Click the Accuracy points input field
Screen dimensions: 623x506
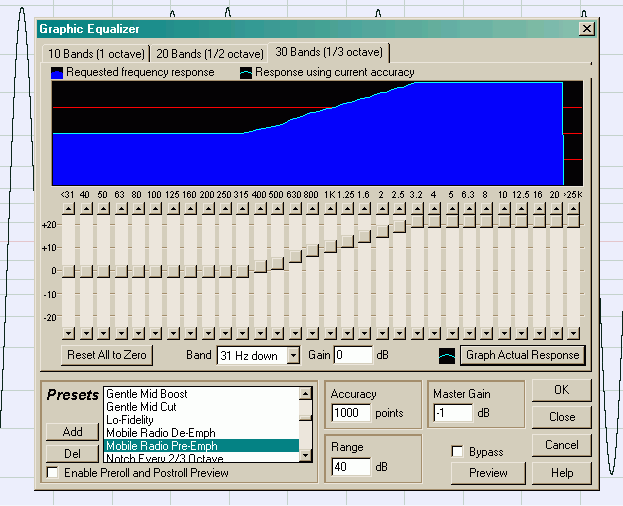pyautogui.click(x=351, y=413)
